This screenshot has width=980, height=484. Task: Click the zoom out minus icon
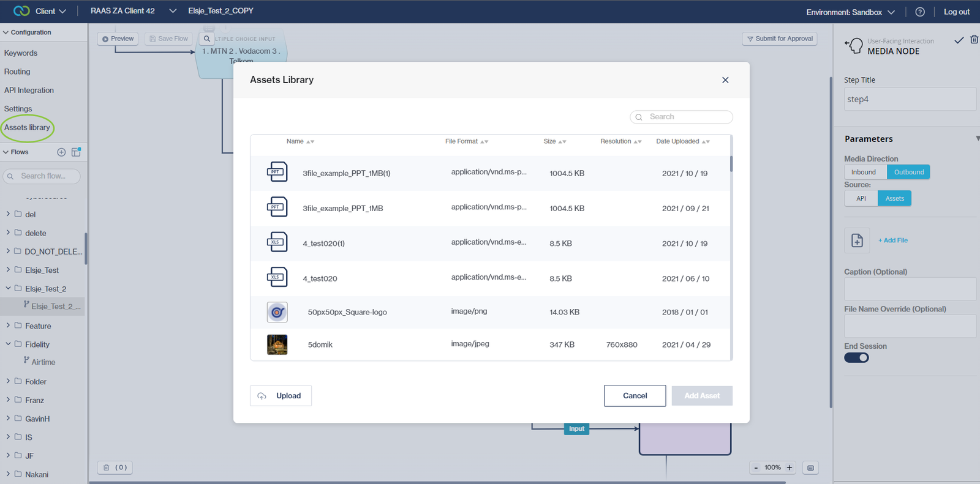(756, 467)
